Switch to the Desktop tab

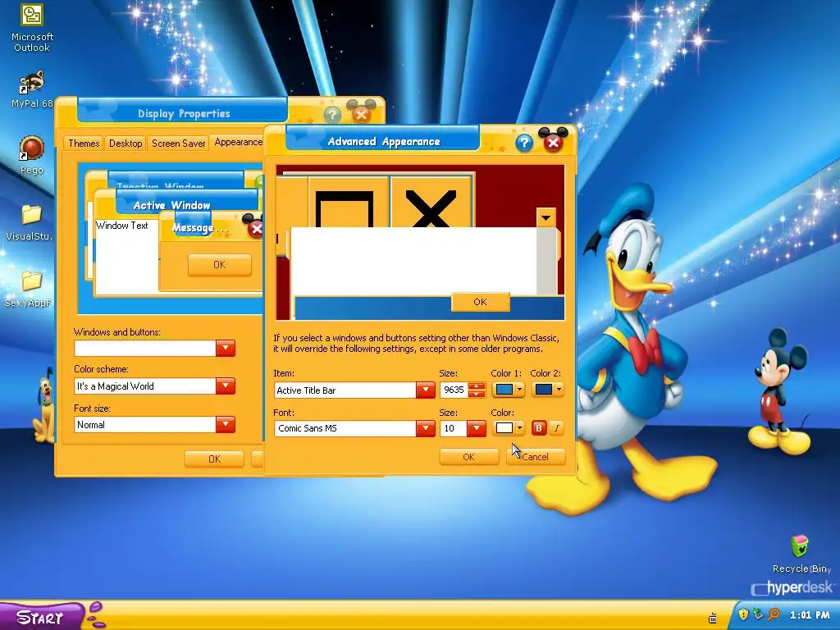coord(126,144)
